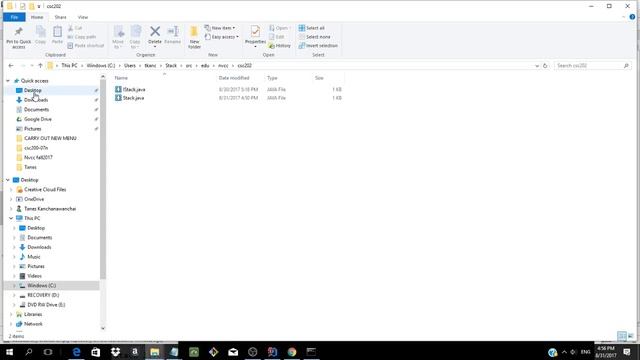Click the Rename icon
Screen dimensions: 640x360
coord(173,31)
